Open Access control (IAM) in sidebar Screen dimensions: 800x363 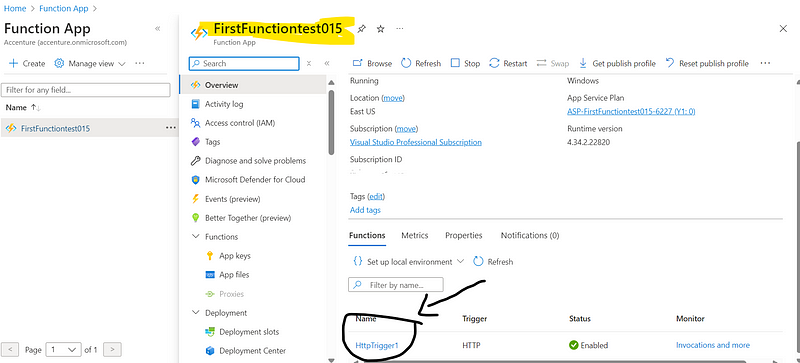click(239, 123)
